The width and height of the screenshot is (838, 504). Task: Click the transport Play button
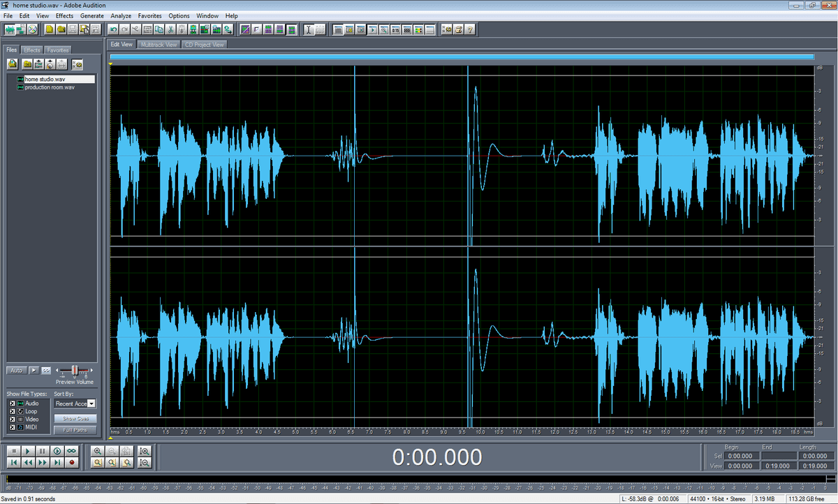click(28, 451)
